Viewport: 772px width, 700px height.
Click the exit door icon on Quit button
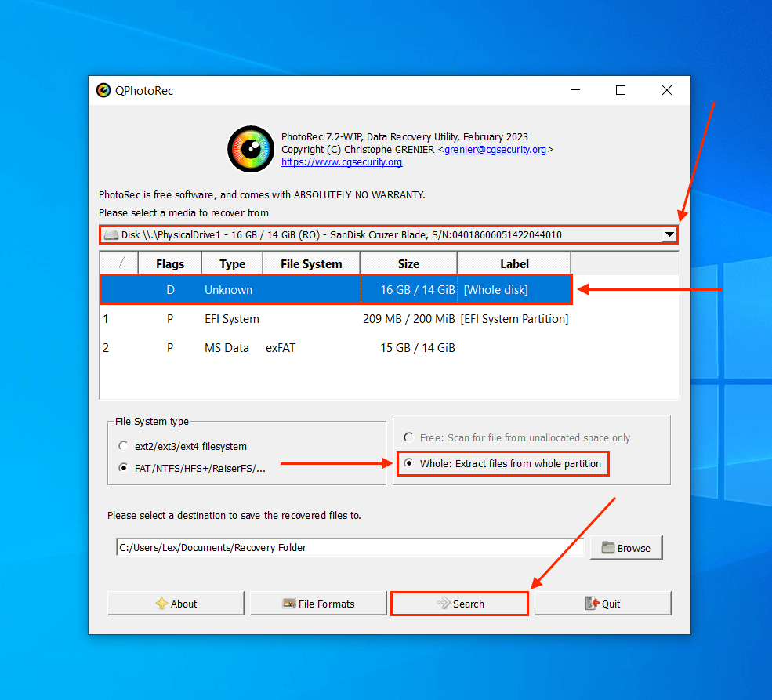[x=592, y=604]
